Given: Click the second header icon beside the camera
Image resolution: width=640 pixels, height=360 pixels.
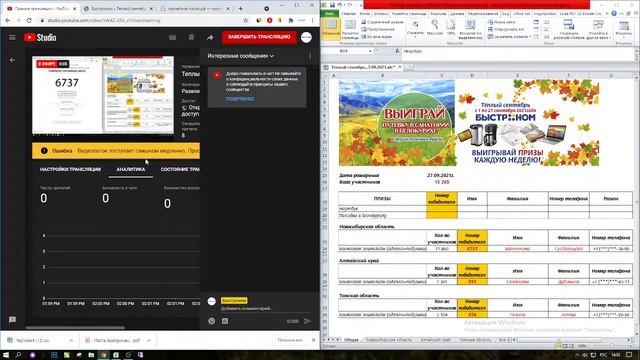Looking at the screenshot, I should click(x=191, y=37).
